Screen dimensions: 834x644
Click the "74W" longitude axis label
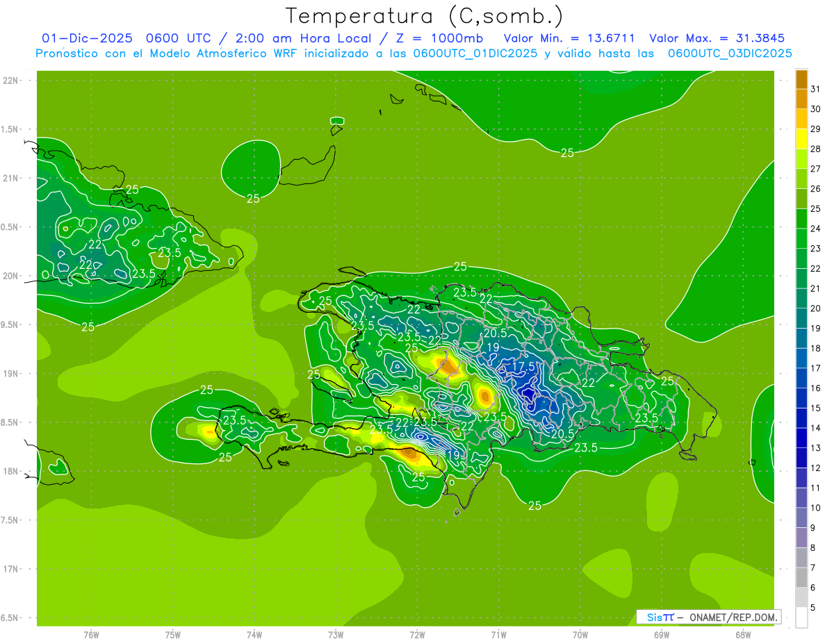254,634
